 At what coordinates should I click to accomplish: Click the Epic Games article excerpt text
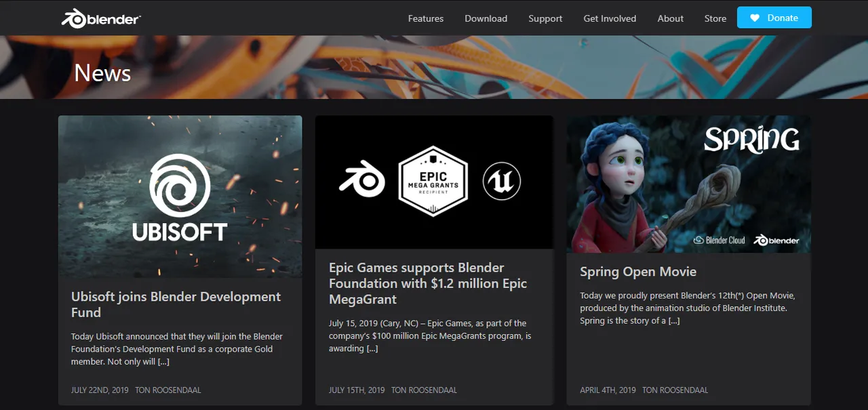pyautogui.click(x=430, y=336)
